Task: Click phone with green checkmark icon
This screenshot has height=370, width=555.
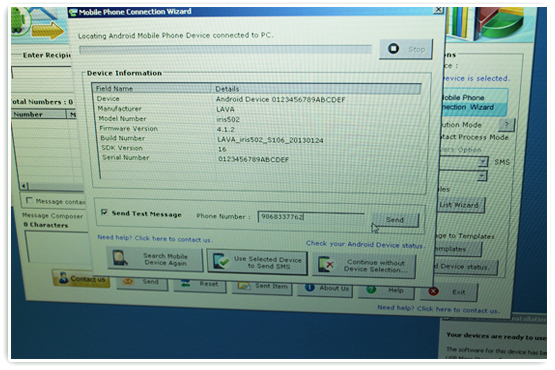Action: click(221, 261)
